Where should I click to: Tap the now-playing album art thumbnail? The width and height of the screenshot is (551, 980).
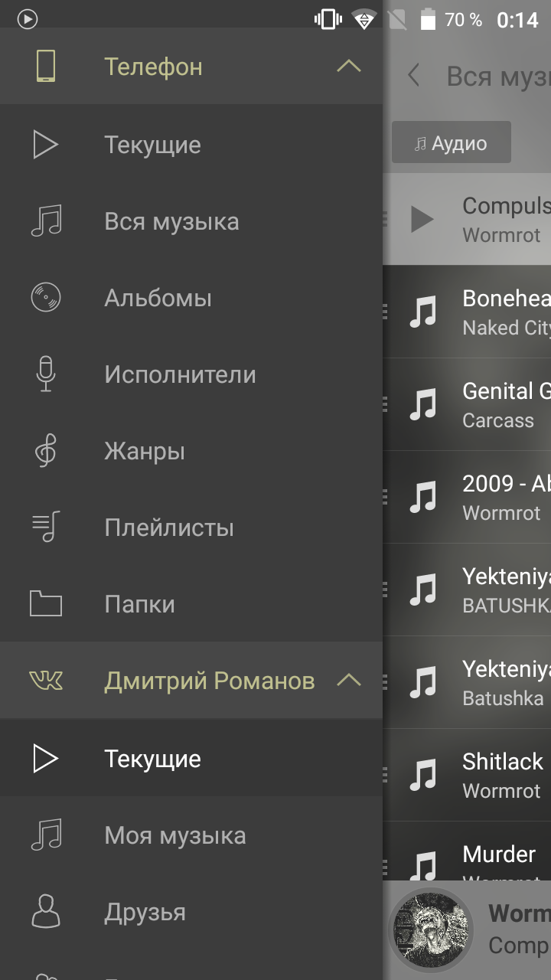[431, 929]
